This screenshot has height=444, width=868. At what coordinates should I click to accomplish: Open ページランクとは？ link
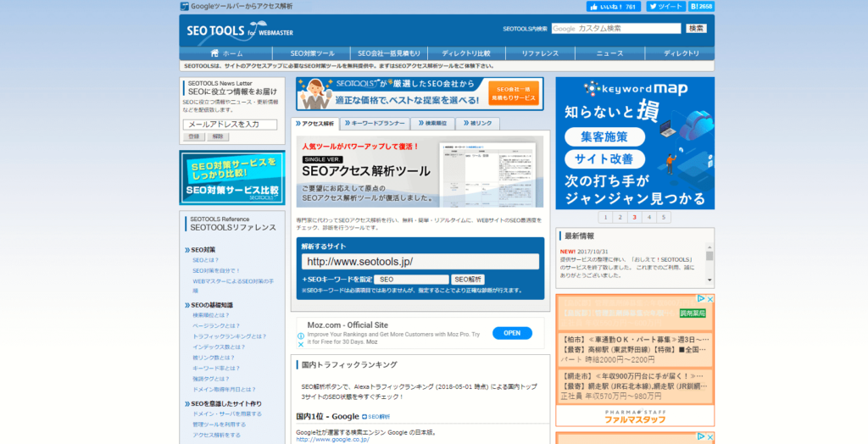[x=216, y=326]
